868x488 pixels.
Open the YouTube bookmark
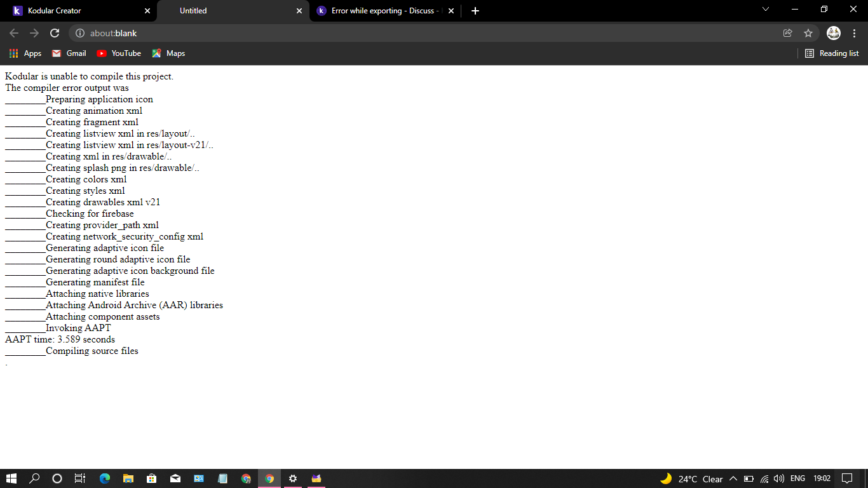click(x=119, y=53)
